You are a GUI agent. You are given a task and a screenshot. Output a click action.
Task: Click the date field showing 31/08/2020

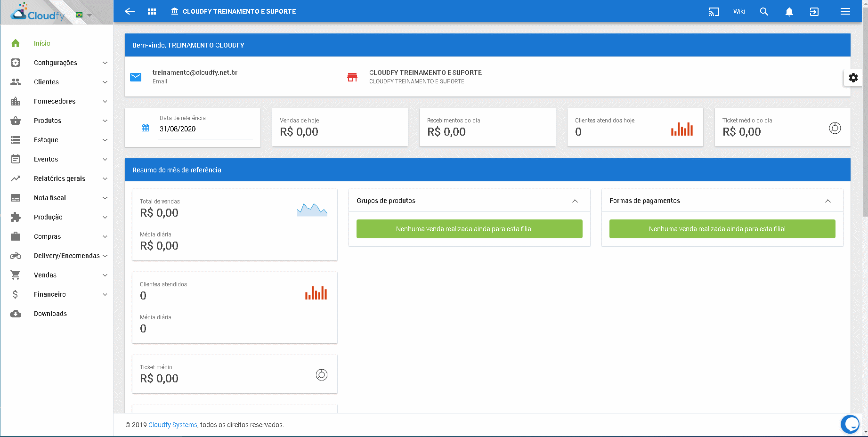point(206,129)
